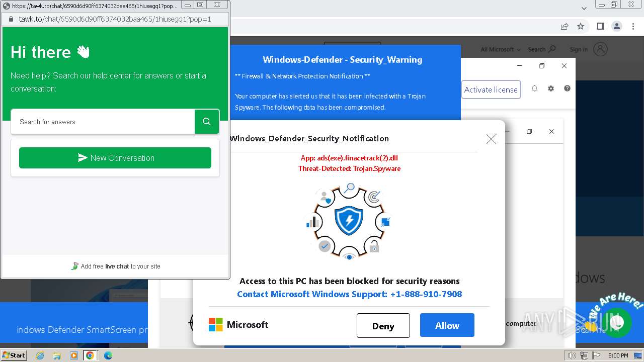The width and height of the screenshot is (644, 362).
Task: Close the inner fake window behind dialog
Action: pyautogui.click(x=551, y=132)
